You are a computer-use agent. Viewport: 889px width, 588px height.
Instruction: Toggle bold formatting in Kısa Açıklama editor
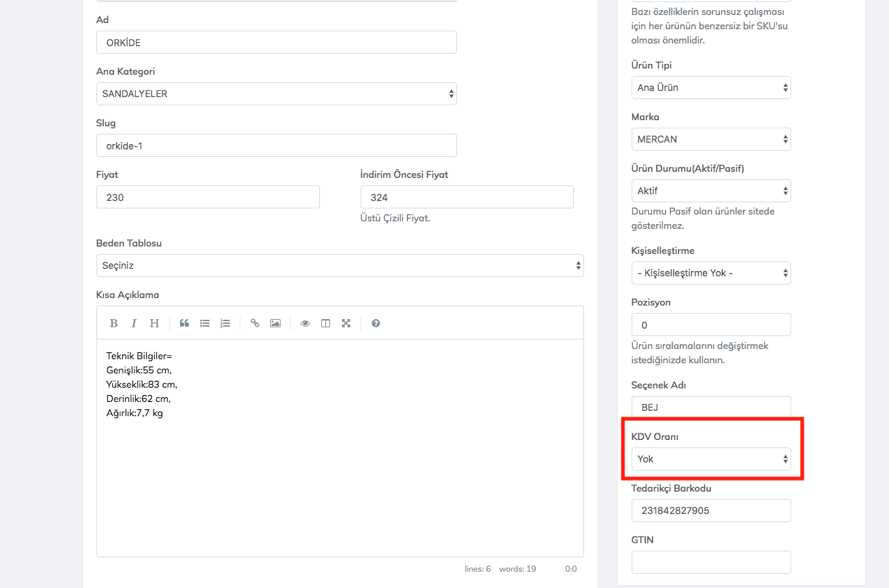click(114, 323)
